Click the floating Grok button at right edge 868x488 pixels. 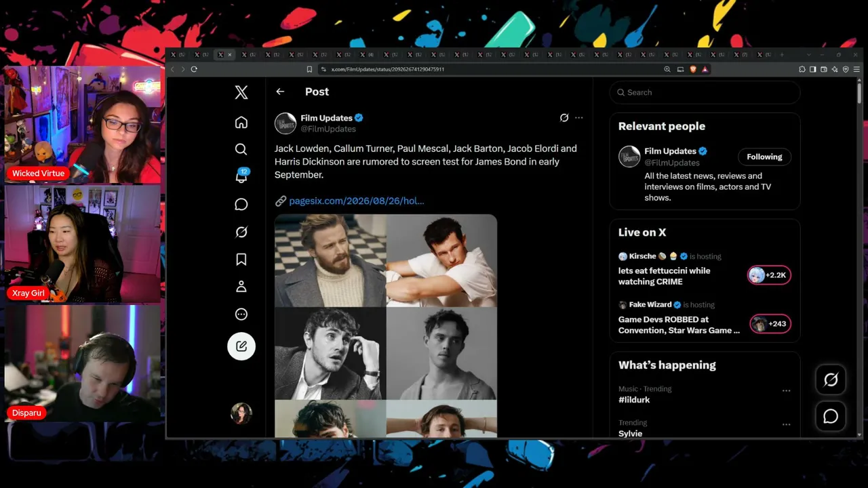pos(831,380)
